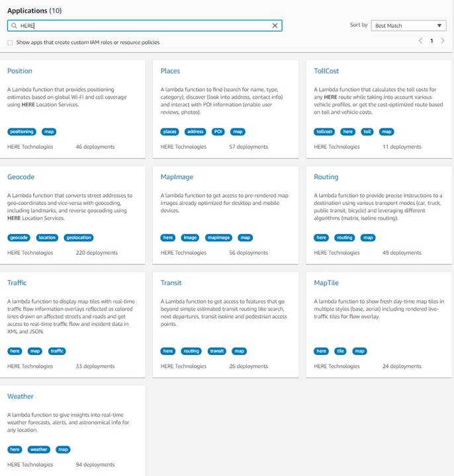Open the MapImage application

[x=177, y=177]
